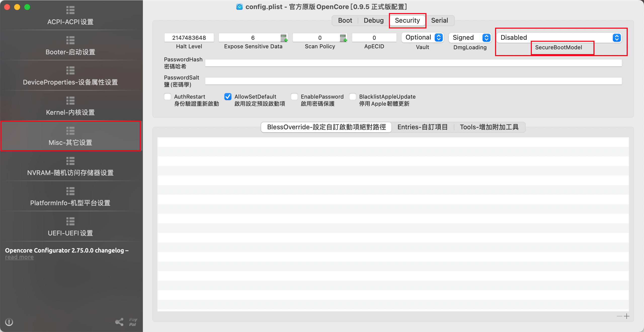Go to Kernel-内核设置 in sidebar

click(70, 112)
